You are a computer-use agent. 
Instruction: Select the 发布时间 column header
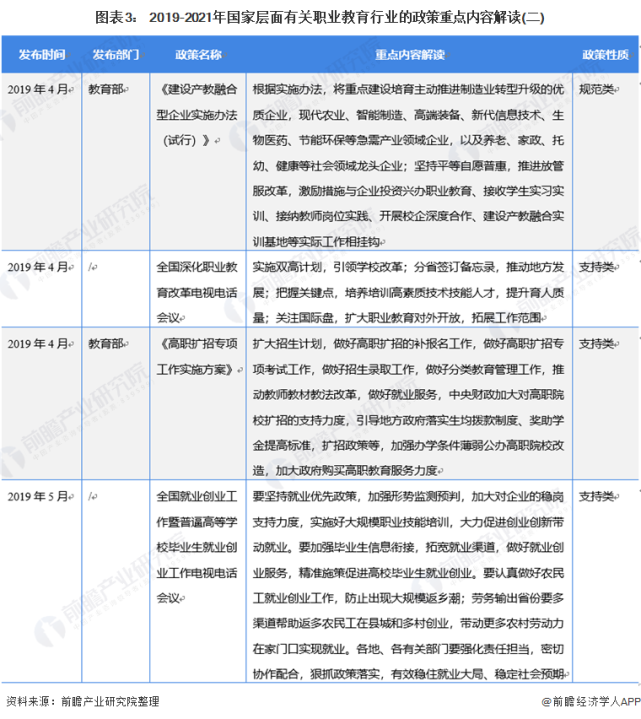point(42,55)
